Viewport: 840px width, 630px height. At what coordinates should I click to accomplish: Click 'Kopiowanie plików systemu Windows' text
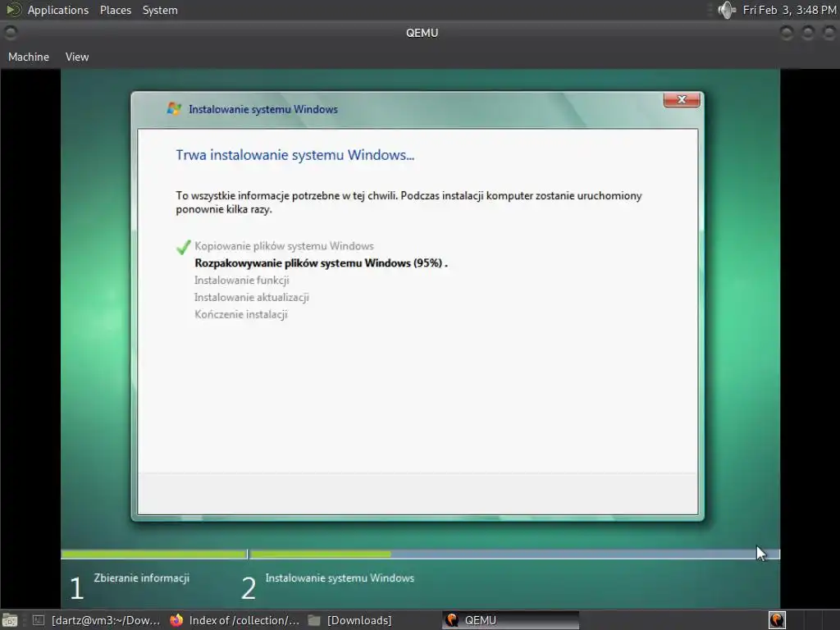(x=284, y=246)
